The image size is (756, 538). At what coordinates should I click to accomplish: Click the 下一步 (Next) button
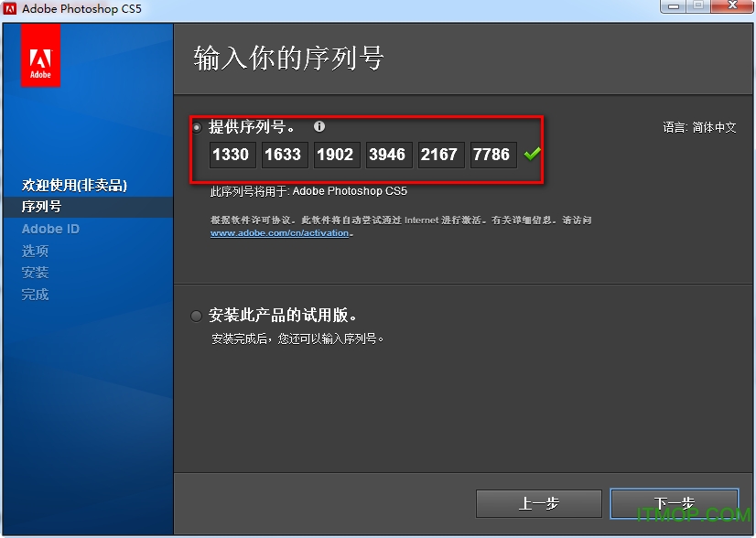click(x=674, y=504)
